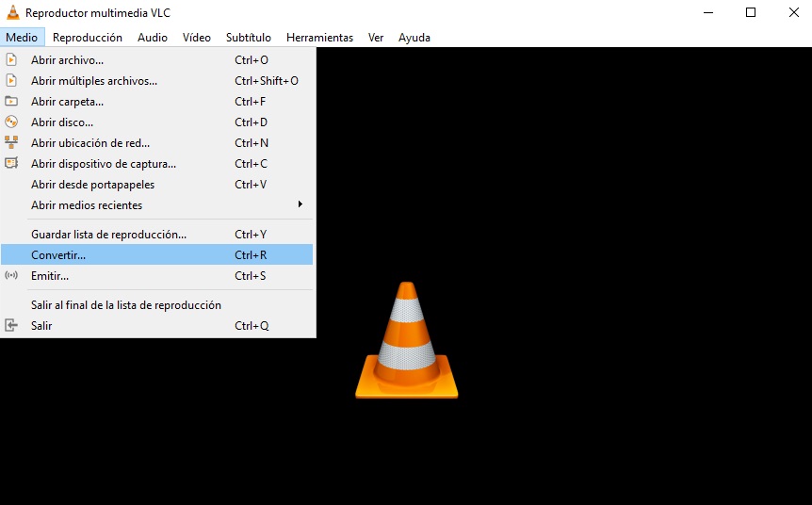Select the highlighted Convertir... entry
Viewport: 812px width, 505px height.
point(157,254)
